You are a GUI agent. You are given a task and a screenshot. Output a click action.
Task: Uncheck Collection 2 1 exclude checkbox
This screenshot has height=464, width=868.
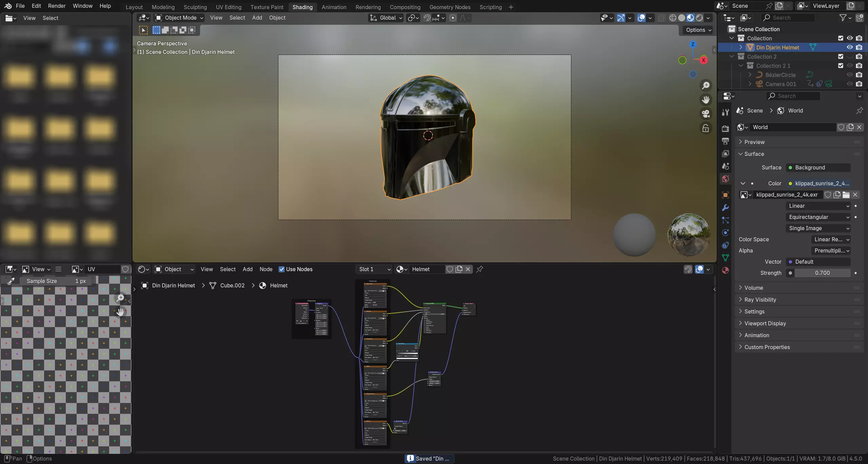(x=841, y=66)
